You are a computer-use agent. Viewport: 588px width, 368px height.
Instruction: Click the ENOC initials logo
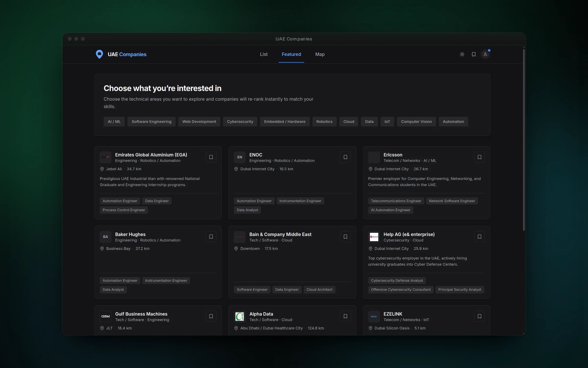point(240,157)
